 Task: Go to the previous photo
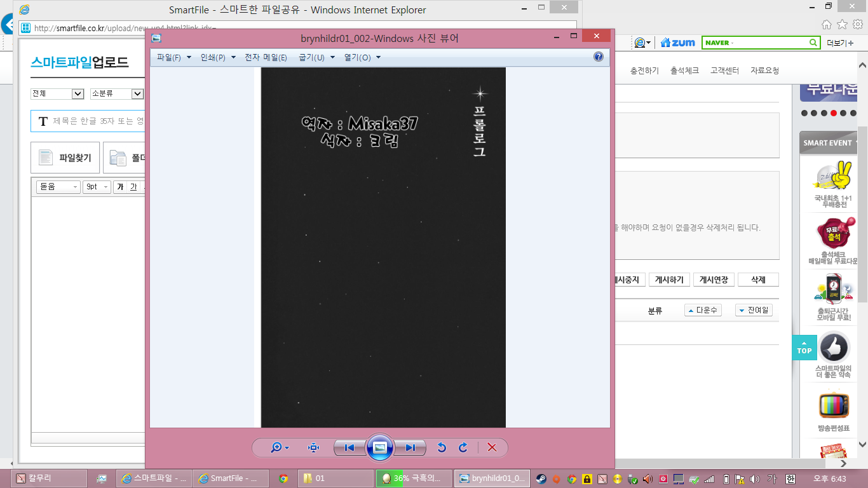349,447
